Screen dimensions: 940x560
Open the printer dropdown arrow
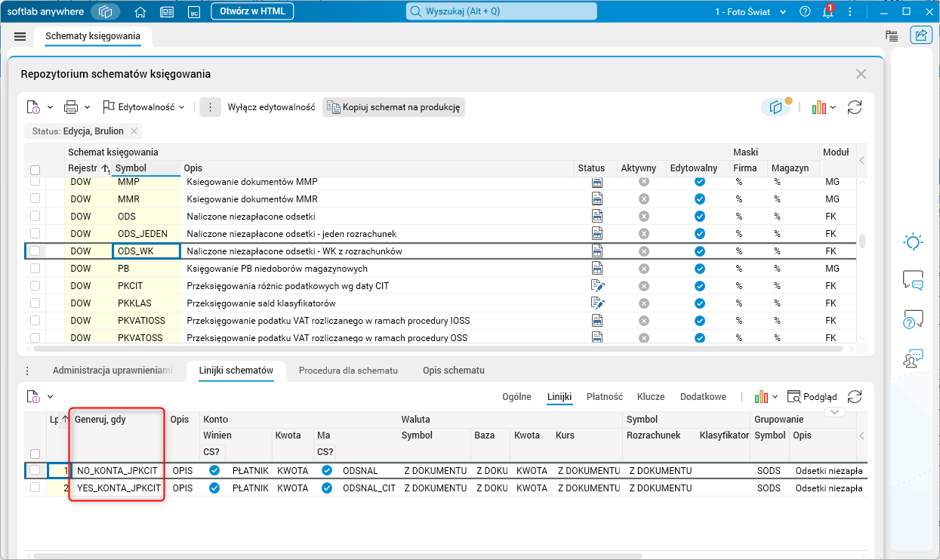coord(87,107)
